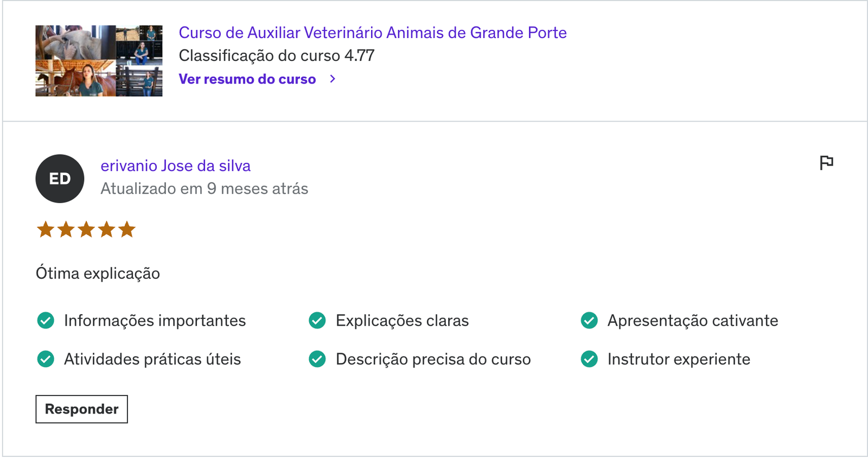
Task: Click the Responder button
Action: [82, 409]
